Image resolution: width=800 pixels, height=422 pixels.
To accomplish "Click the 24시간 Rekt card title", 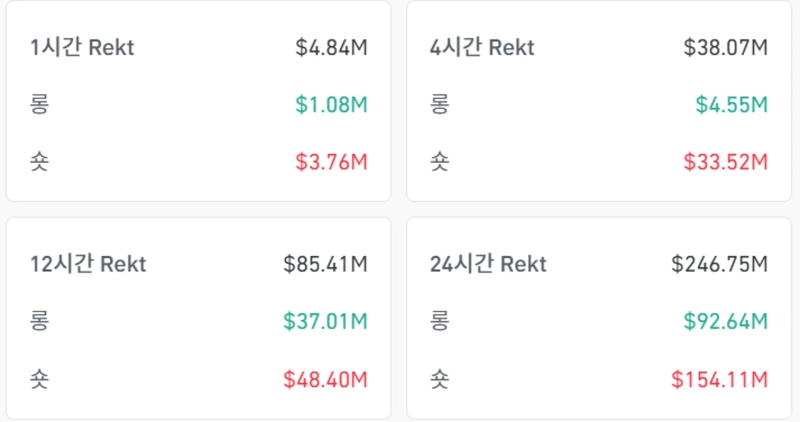I will pyautogui.click(x=488, y=265).
